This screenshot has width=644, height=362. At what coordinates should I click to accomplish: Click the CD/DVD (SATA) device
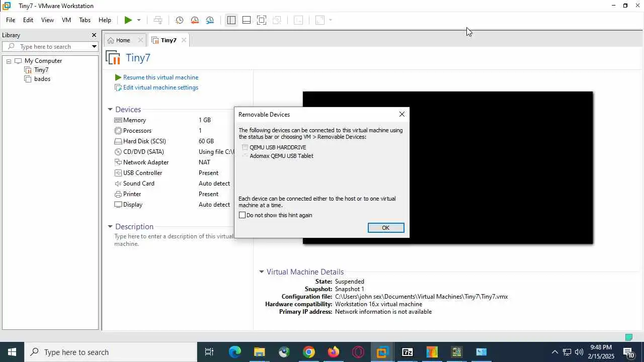(143, 152)
